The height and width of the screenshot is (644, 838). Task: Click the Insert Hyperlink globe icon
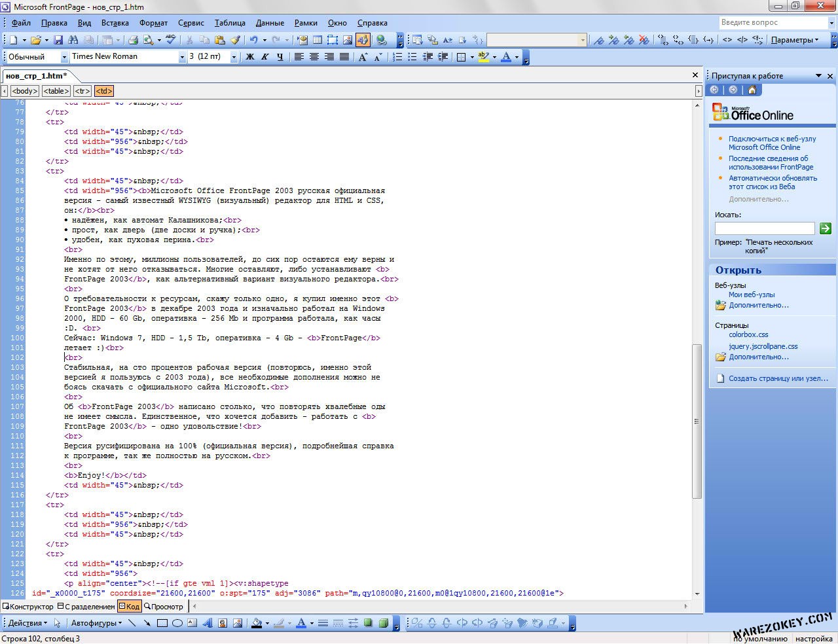(381, 40)
